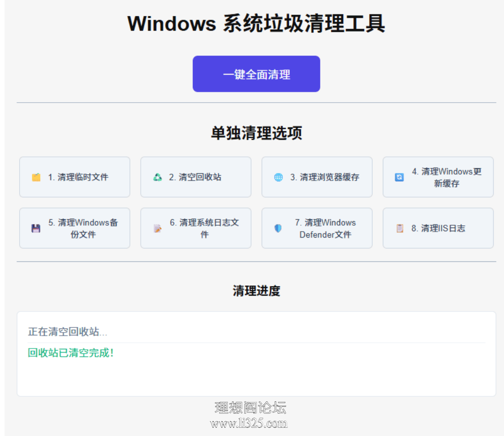Launch 5. 清理Windows备份文件

75,228
